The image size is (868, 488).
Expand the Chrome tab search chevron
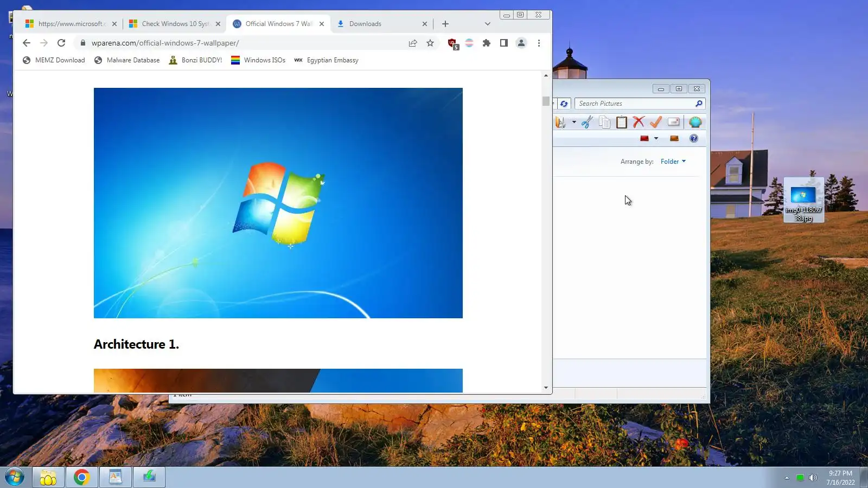[x=488, y=24]
